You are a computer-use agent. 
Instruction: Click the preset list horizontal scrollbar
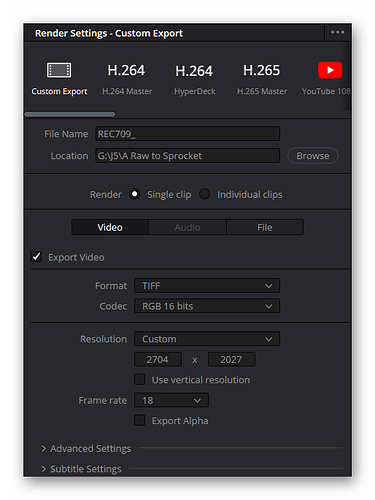click(x=70, y=114)
